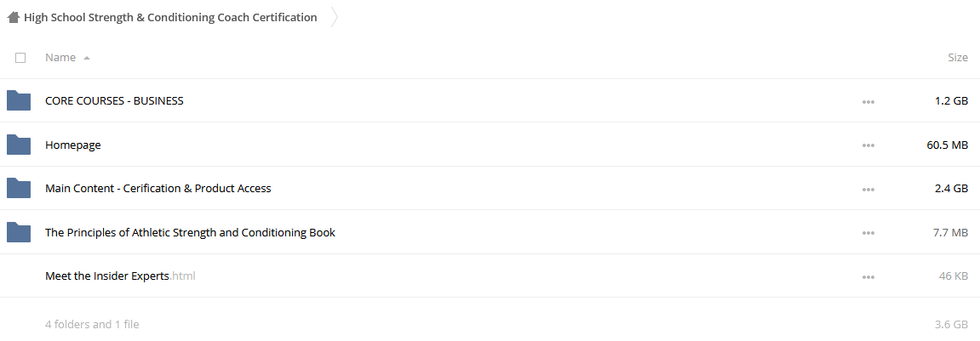980x341 pixels.
Task: Open Main Content - Cerification & Product Access
Action: 158,188
